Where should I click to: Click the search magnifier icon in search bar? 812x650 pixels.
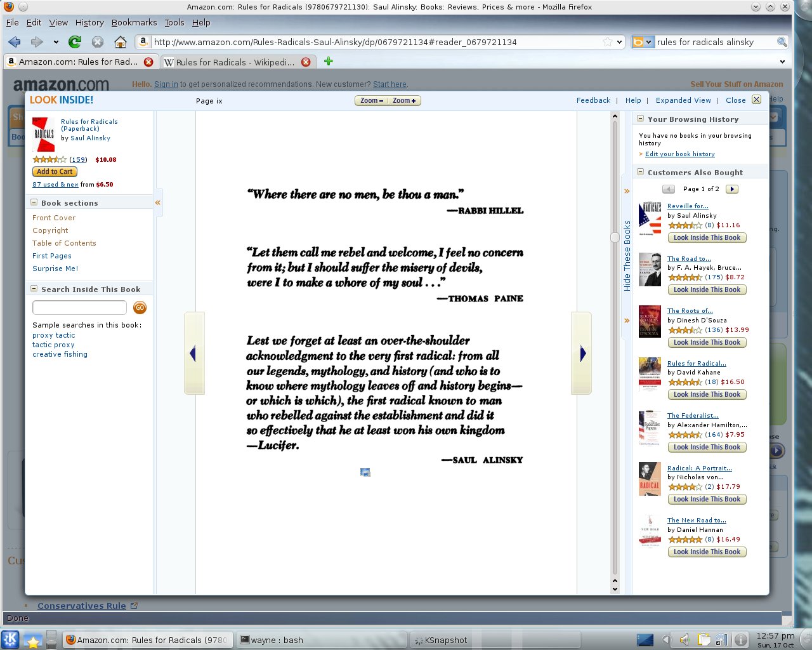[782, 42]
